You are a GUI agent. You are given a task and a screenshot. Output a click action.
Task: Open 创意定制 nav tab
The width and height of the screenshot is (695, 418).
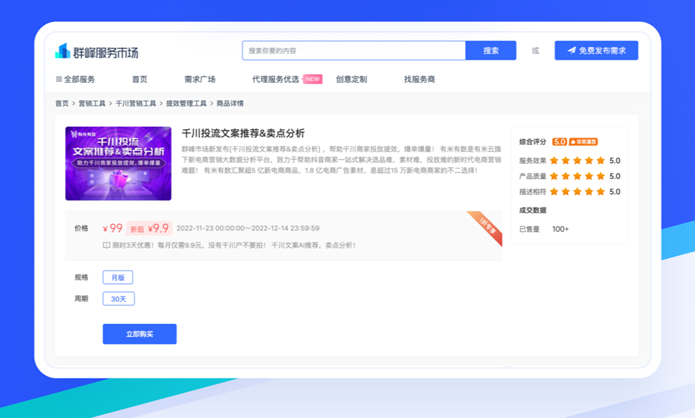point(351,79)
